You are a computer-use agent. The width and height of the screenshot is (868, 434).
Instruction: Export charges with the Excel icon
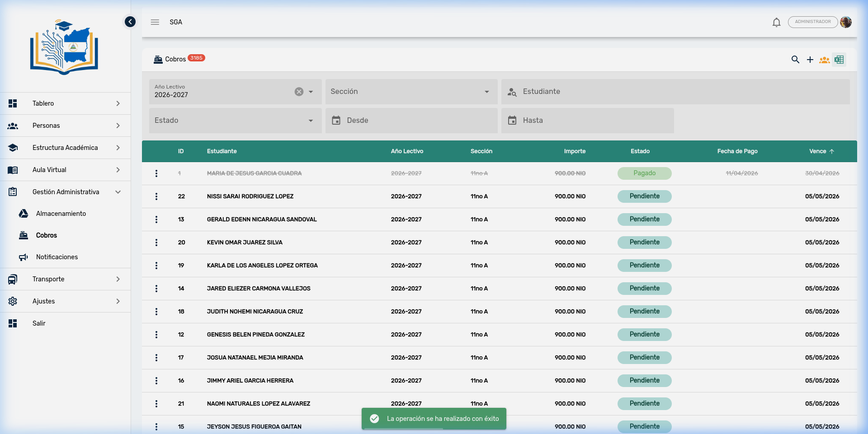pyautogui.click(x=839, y=60)
